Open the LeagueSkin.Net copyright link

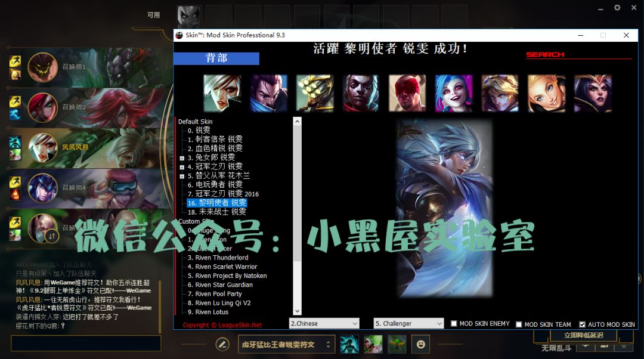(222, 325)
